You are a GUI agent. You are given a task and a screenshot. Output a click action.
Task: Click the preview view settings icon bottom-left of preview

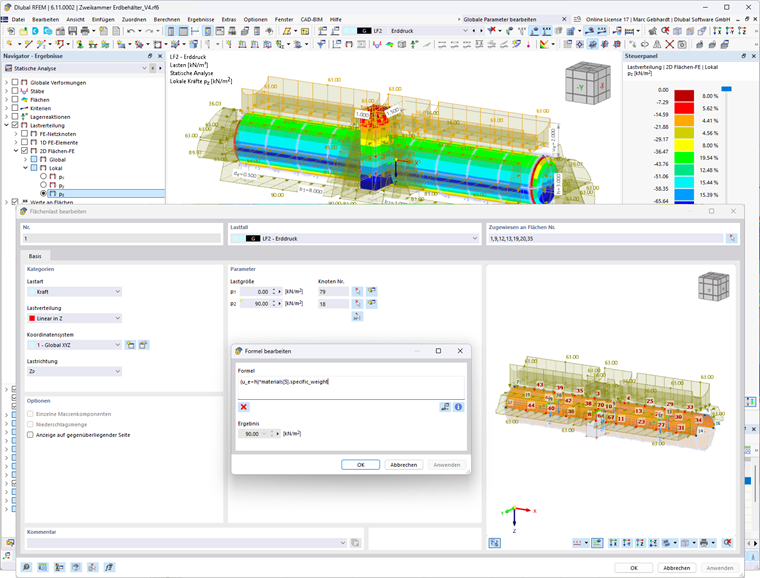point(494,543)
